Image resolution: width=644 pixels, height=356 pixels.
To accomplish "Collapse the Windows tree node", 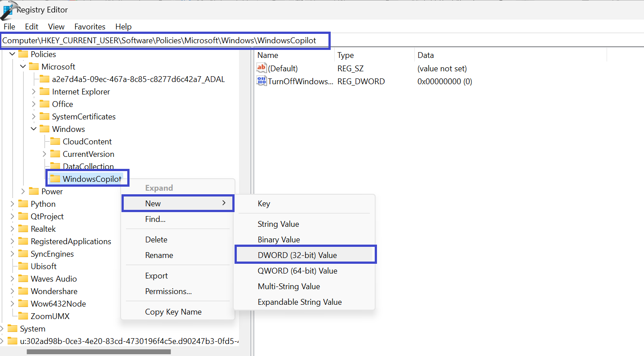I will point(34,129).
